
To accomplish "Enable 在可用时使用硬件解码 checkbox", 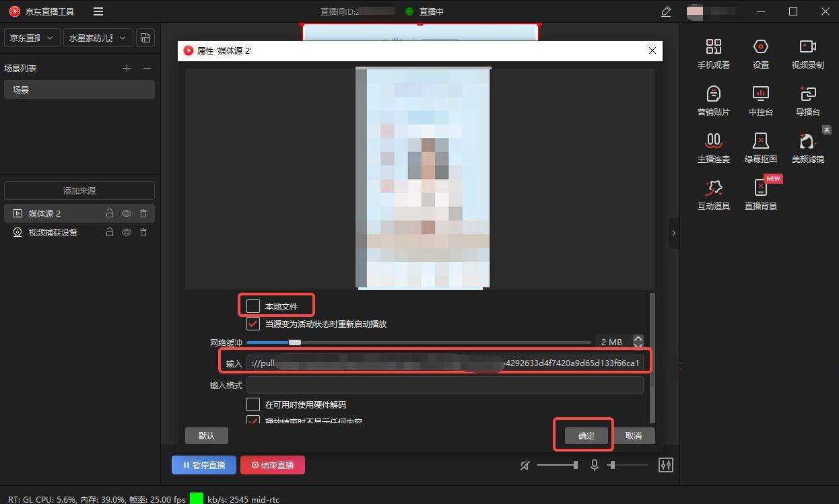I will (x=253, y=404).
